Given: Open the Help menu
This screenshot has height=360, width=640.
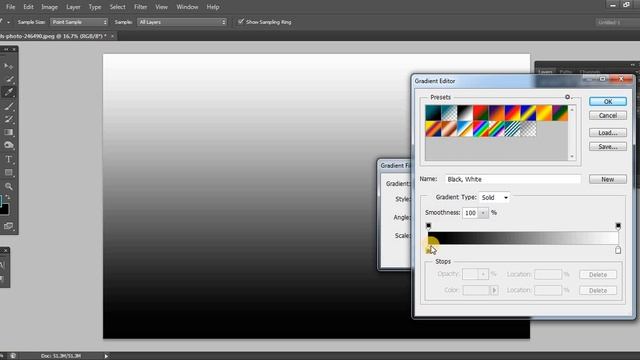Looking at the screenshot, I should (x=213, y=7).
